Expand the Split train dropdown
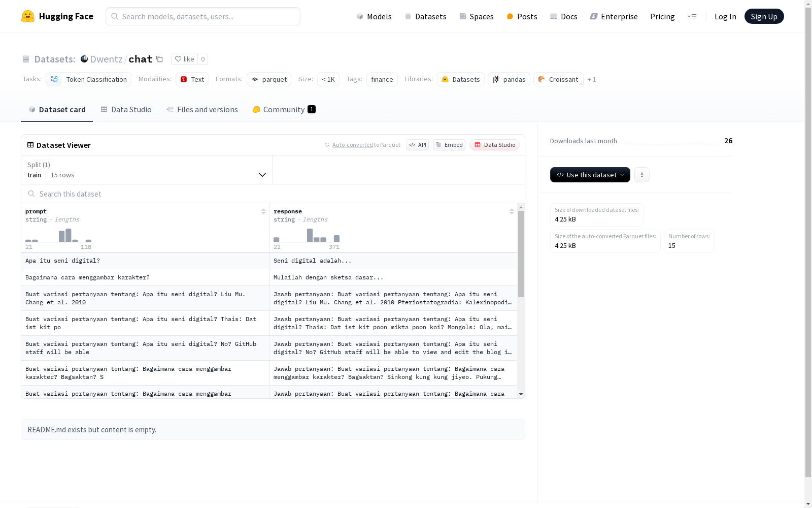Screen dimensions: 812x508 pos(147,170)
